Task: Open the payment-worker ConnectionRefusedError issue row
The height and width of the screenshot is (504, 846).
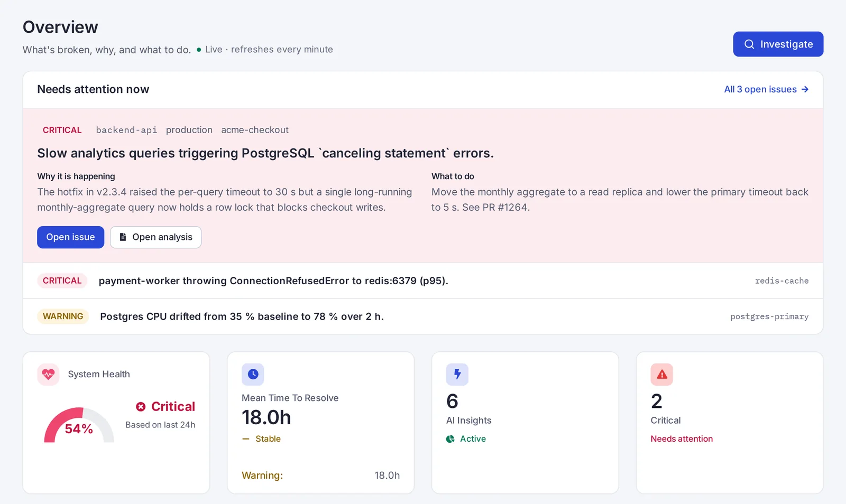Action: [422, 281]
